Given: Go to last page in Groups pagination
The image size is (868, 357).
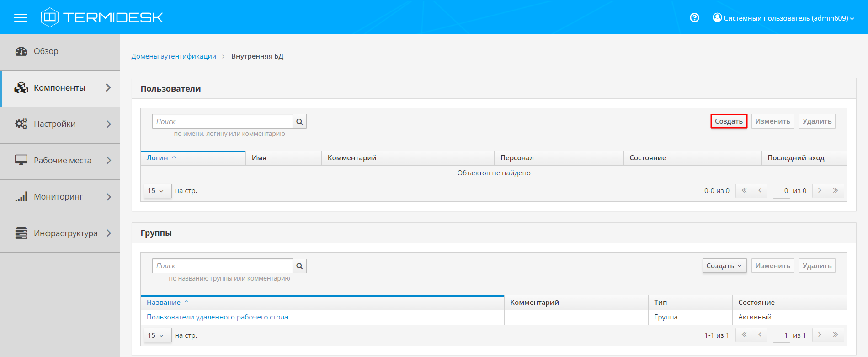Looking at the screenshot, I should [836, 335].
